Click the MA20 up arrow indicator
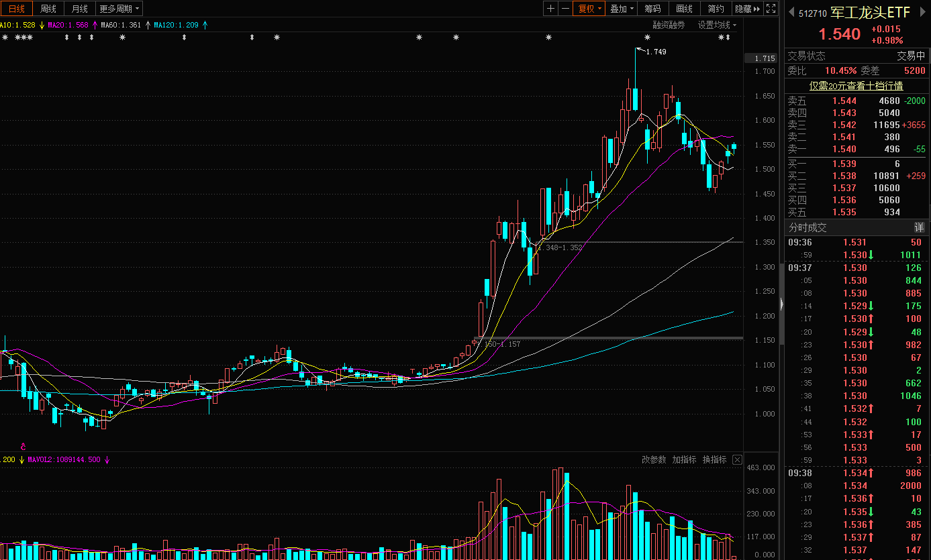 pos(95,25)
